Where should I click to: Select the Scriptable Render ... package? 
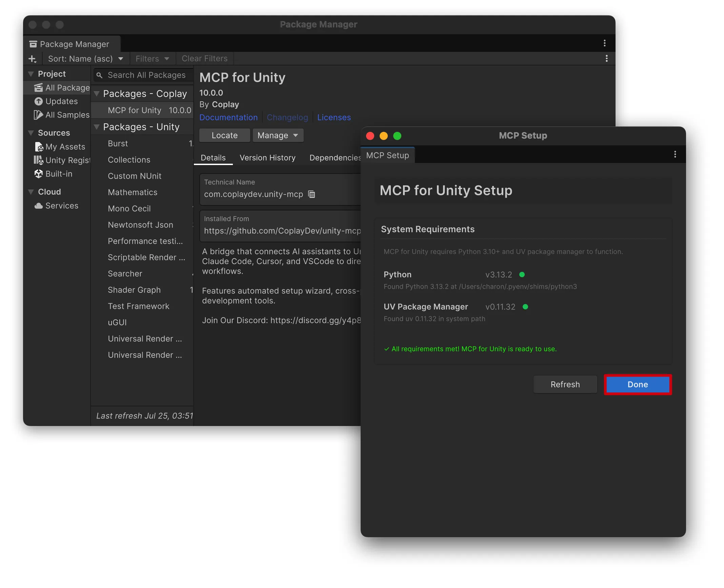tap(142, 257)
